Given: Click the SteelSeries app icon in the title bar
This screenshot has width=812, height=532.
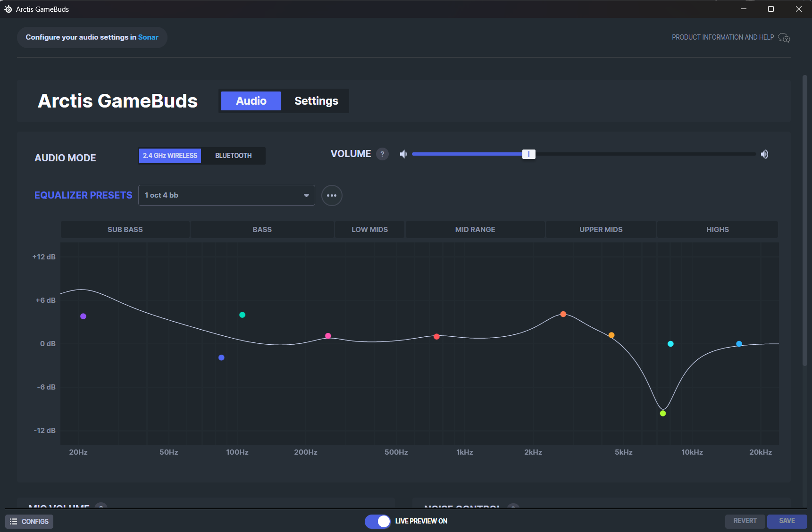Looking at the screenshot, I should pos(8,9).
